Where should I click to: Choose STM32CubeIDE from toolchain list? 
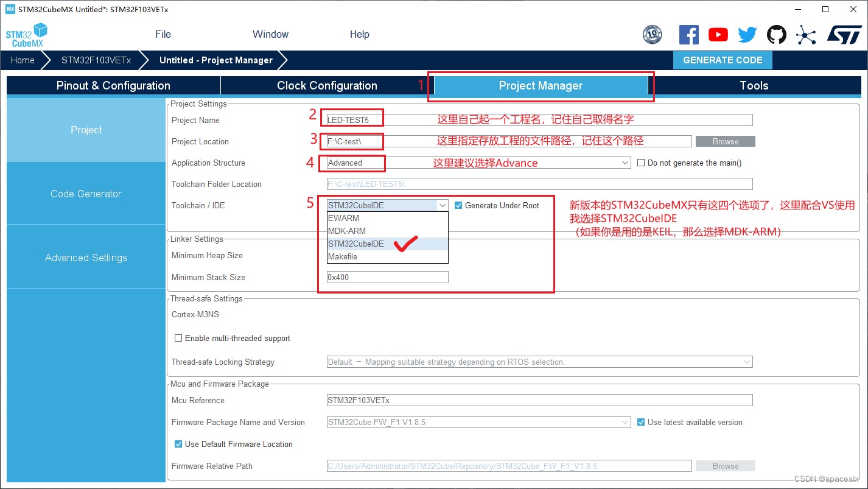pyautogui.click(x=387, y=244)
